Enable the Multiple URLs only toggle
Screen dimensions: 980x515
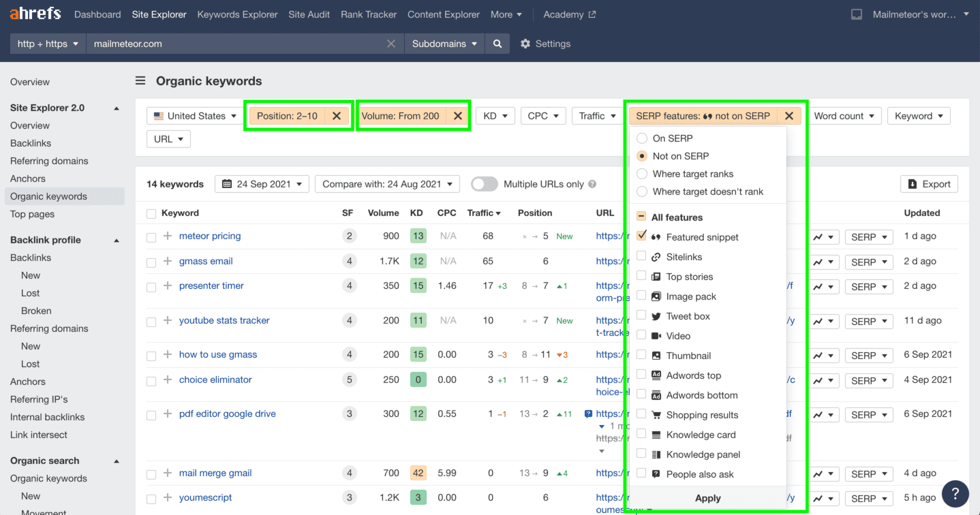point(484,184)
